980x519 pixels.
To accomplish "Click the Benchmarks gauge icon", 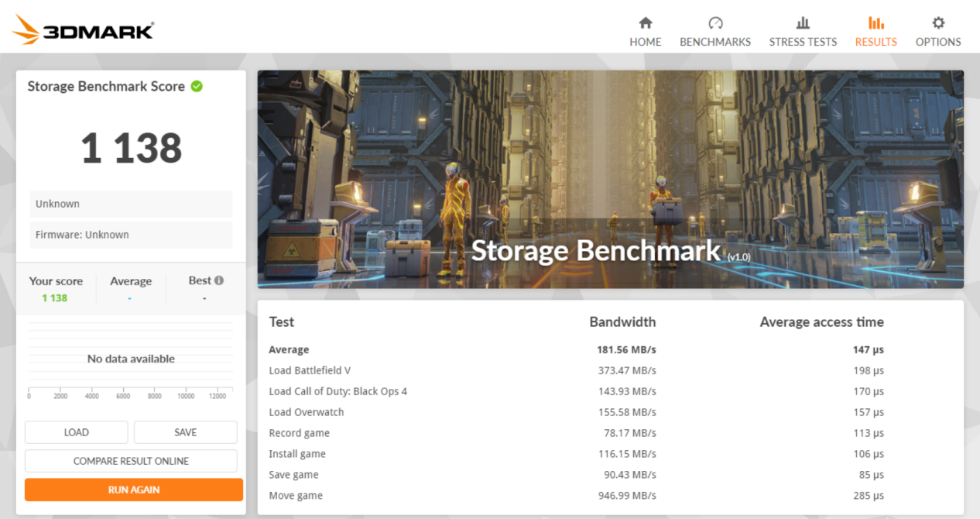I will pyautogui.click(x=714, y=22).
